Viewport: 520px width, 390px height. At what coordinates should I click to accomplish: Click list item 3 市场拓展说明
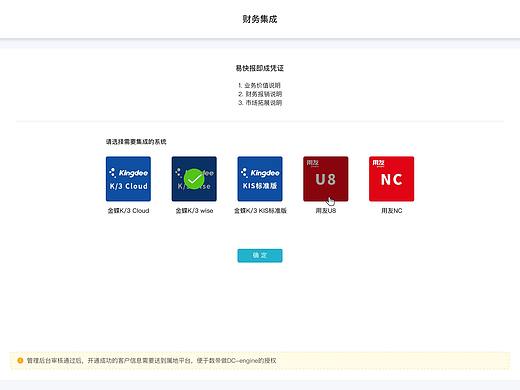260,103
